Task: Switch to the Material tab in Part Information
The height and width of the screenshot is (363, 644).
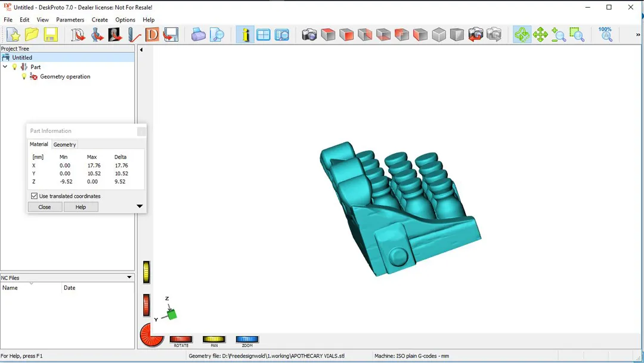Action: click(39, 144)
